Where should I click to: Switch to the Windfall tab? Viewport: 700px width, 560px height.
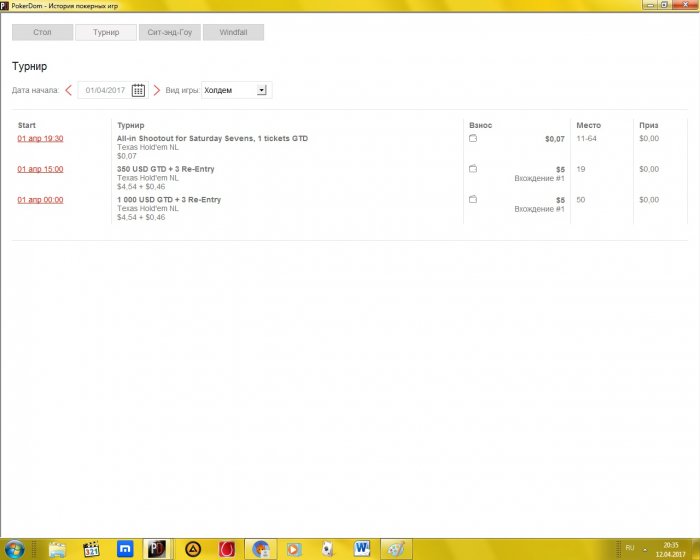pyautogui.click(x=233, y=32)
